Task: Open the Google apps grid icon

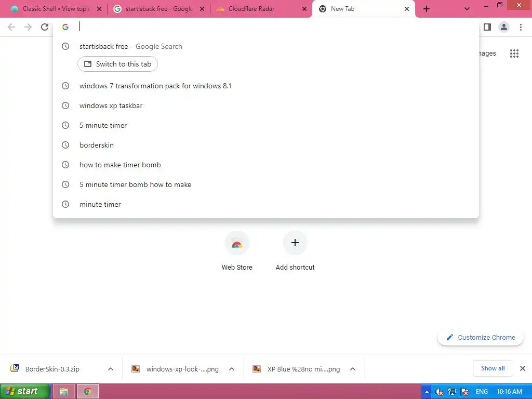Action: tap(514, 54)
